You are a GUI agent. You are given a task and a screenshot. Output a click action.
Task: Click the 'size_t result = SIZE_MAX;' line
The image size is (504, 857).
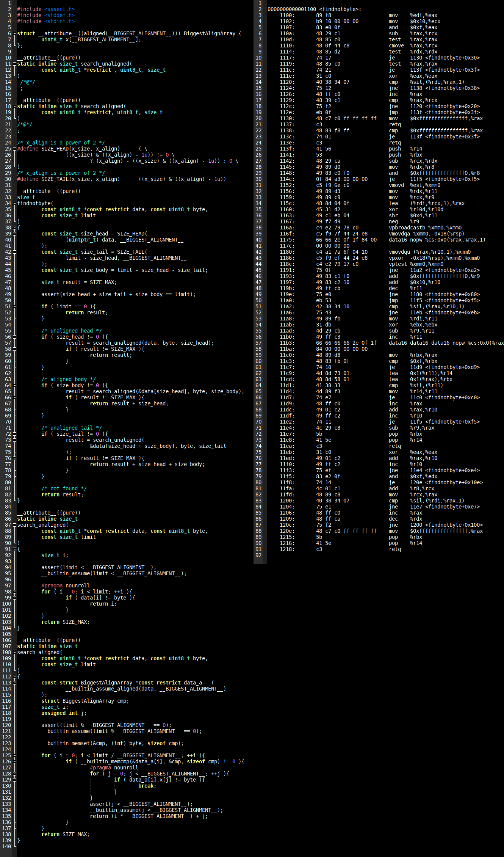[x=79, y=283]
